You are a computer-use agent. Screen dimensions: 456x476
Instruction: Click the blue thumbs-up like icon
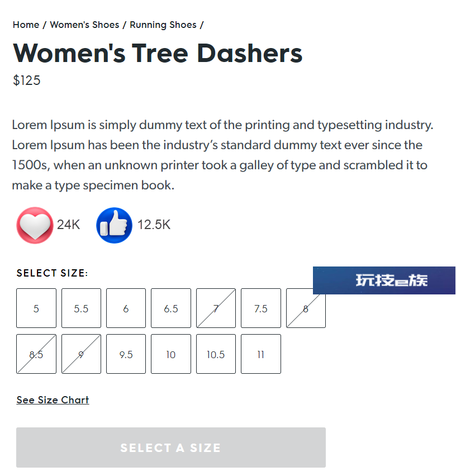[114, 225]
